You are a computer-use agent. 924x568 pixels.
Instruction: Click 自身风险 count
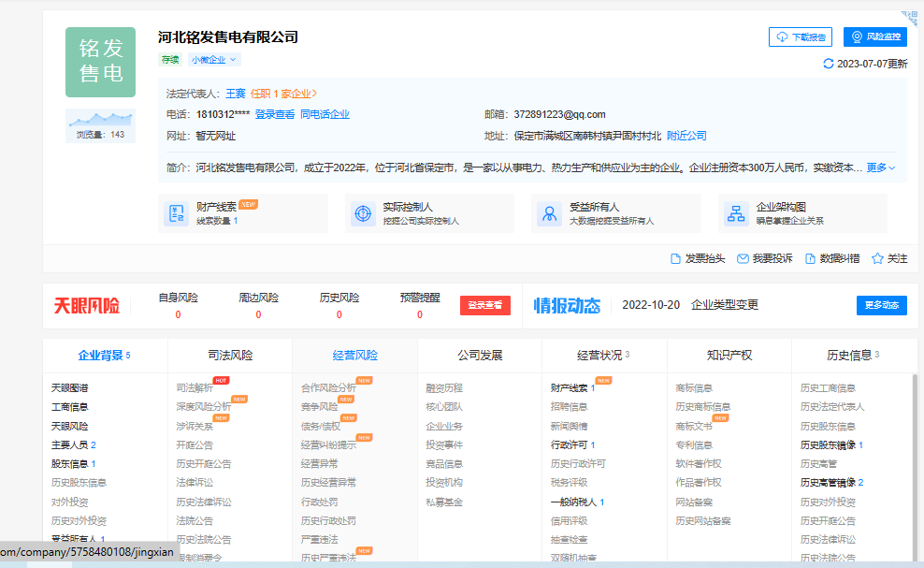click(x=178, y=315)
